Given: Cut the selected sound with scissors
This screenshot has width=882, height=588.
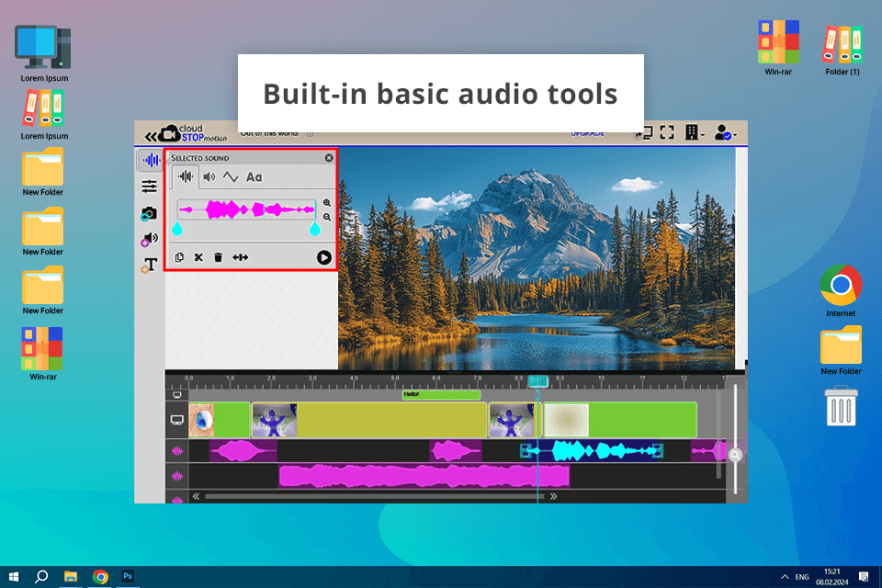Looking at the screenshot, I should (198, 257).
